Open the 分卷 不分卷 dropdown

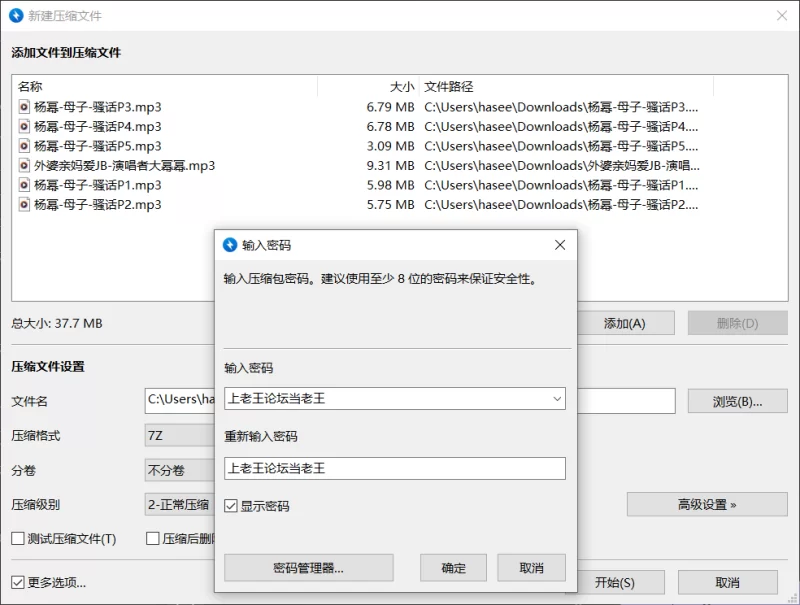click(180, 470)
